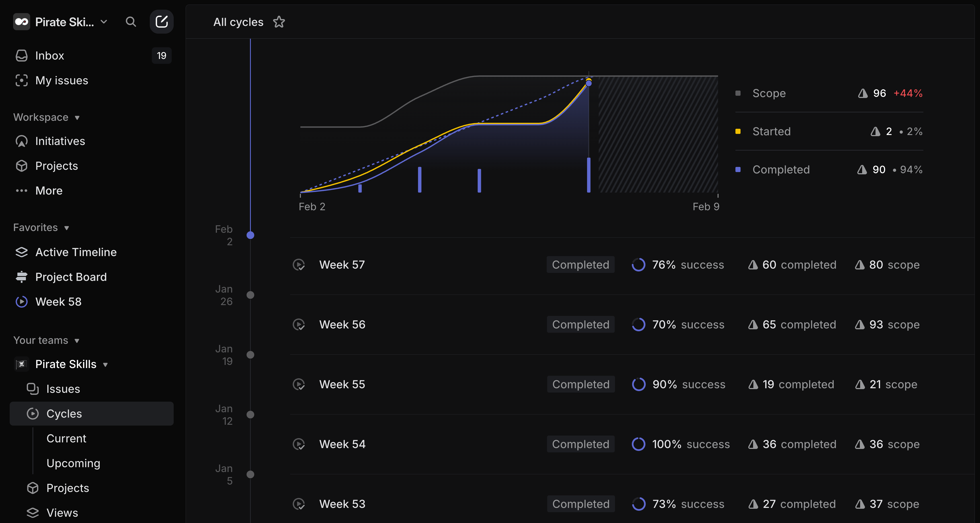This screenshot has width=980, height=523.
Task: Open the Upcoming cycles view
Action: pos(73,463)
